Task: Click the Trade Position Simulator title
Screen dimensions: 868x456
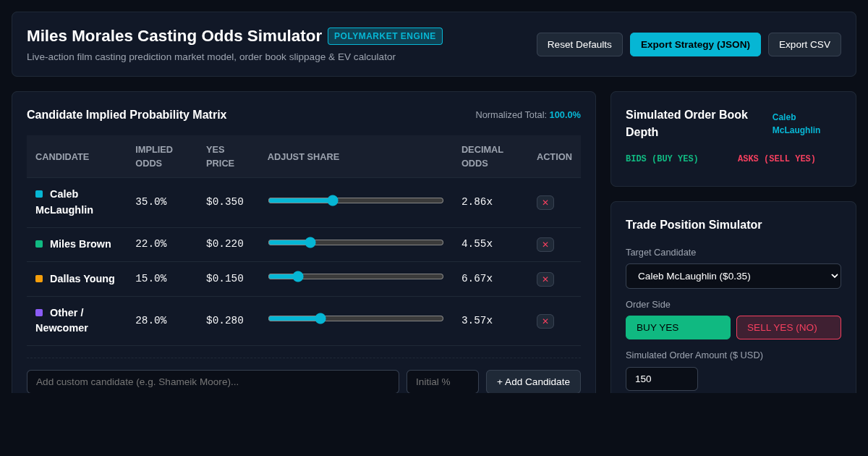Action: 694,225
